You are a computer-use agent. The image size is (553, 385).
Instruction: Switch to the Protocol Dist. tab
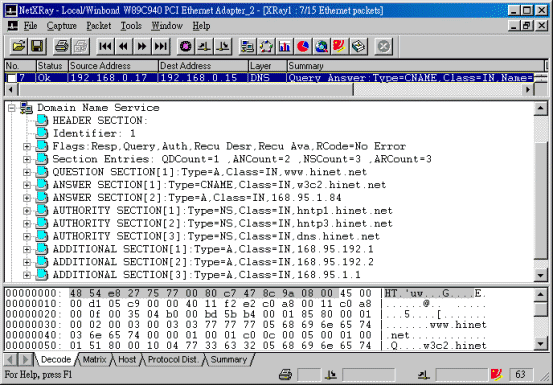click(x=173, y=360)
